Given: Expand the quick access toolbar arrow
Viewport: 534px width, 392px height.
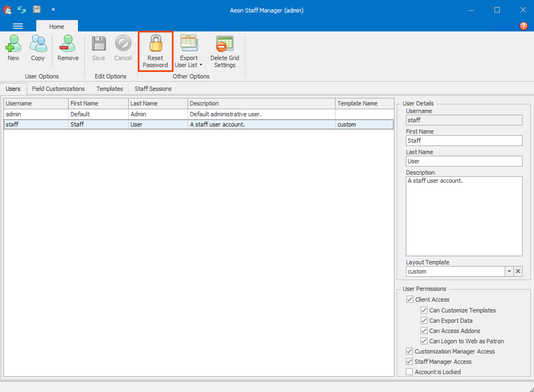Looking at the screenshot, I should tap(53, 9).
